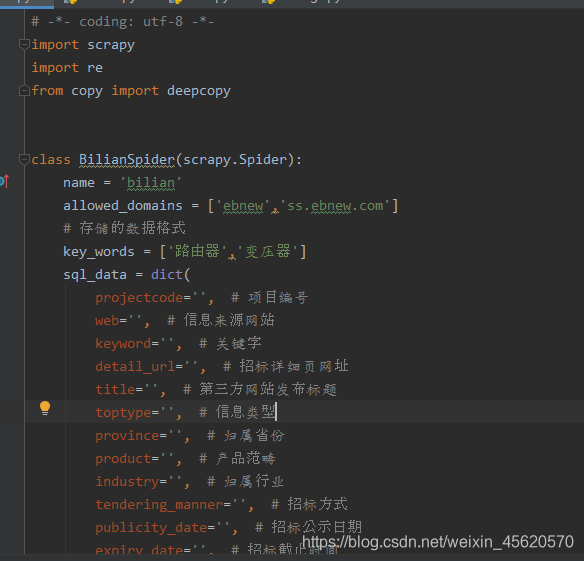Collapse the import scrapy fold region
Image resolution: width=584 pixels, height=561 pixels.
tap(24, 45)
